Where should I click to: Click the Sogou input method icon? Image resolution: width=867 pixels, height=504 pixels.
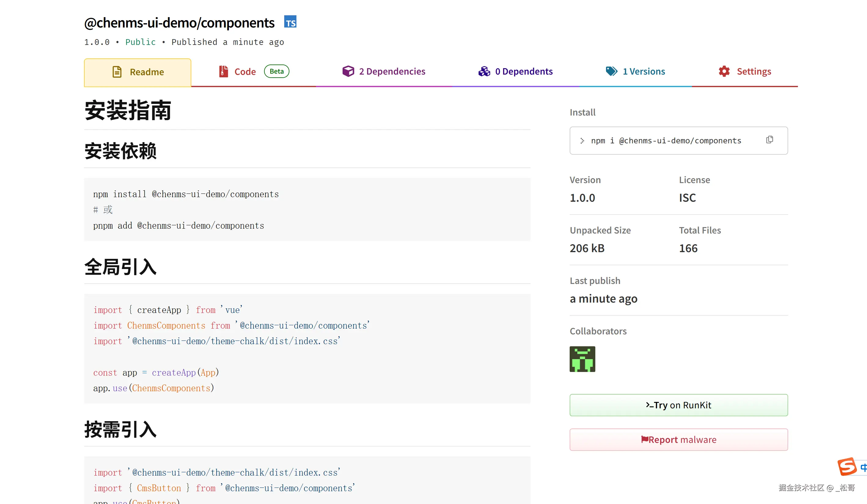pyautogui.click(x=847, y=467)
